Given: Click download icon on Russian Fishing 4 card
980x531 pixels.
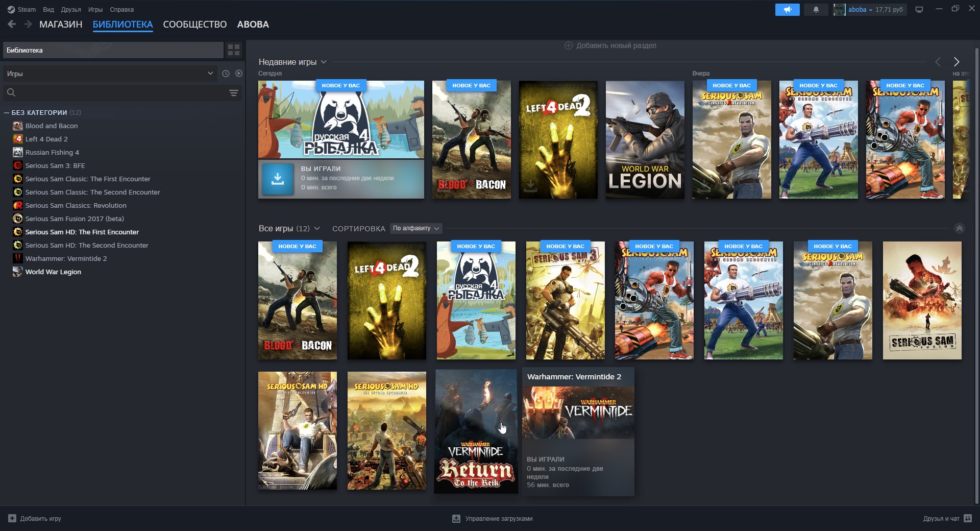Looking at the screenshot, I should click(278, 179).
